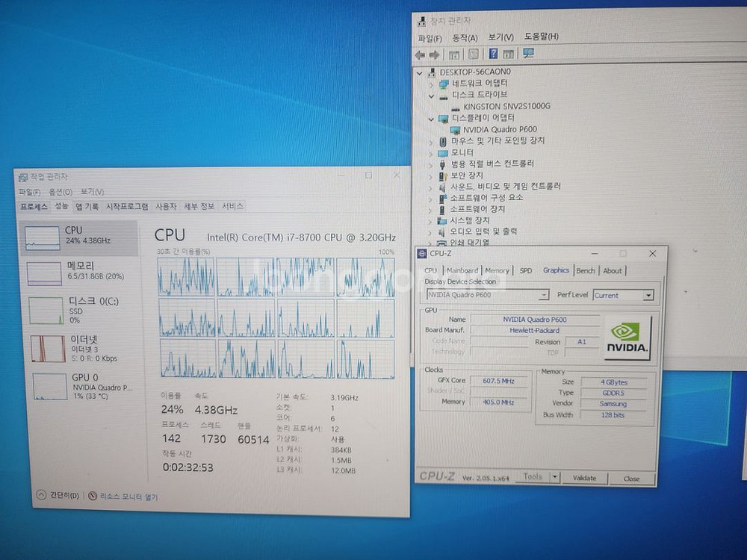Select 인쇄 대기열 tree row

click(x=463, y=243)
